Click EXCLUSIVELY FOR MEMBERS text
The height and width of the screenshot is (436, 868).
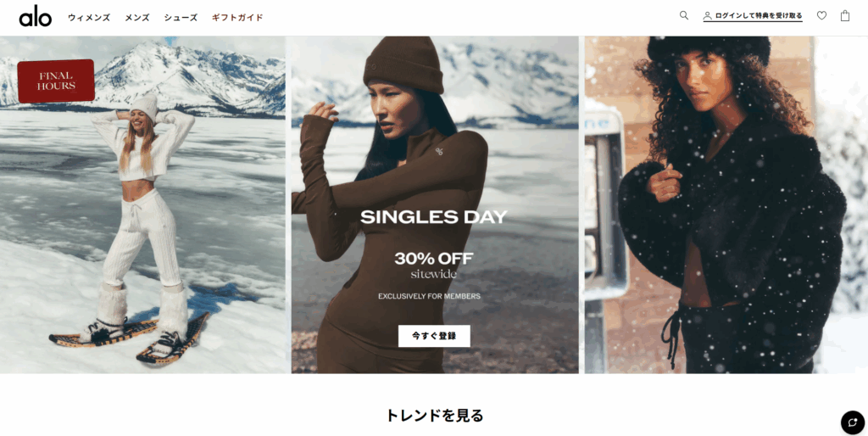click(x=429, y=296)
